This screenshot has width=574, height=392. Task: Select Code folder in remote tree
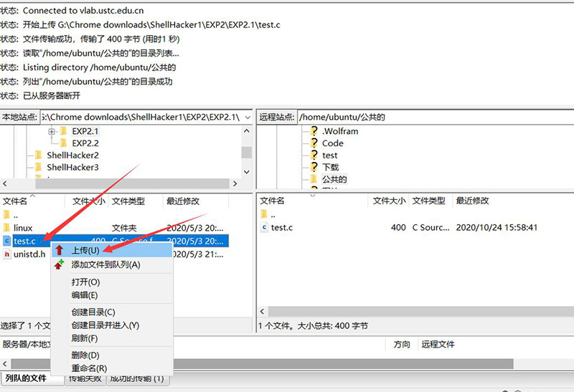tap(332, 143)
